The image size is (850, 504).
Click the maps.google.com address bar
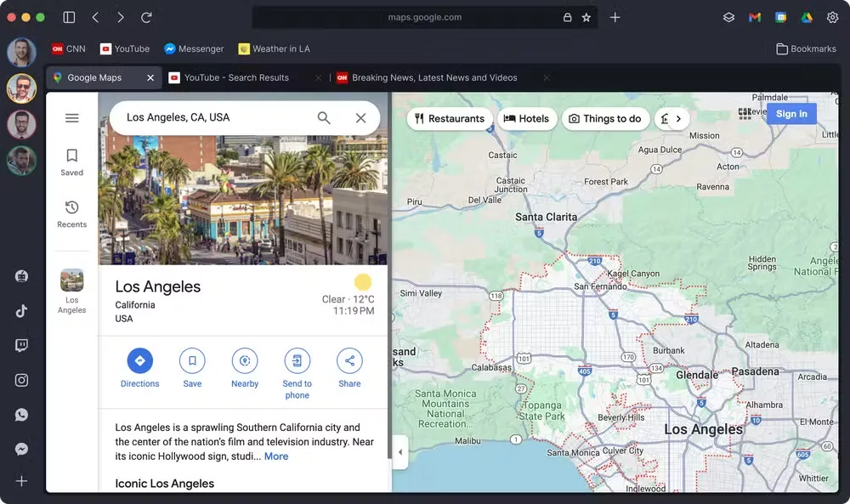click(x=424, y=17)
